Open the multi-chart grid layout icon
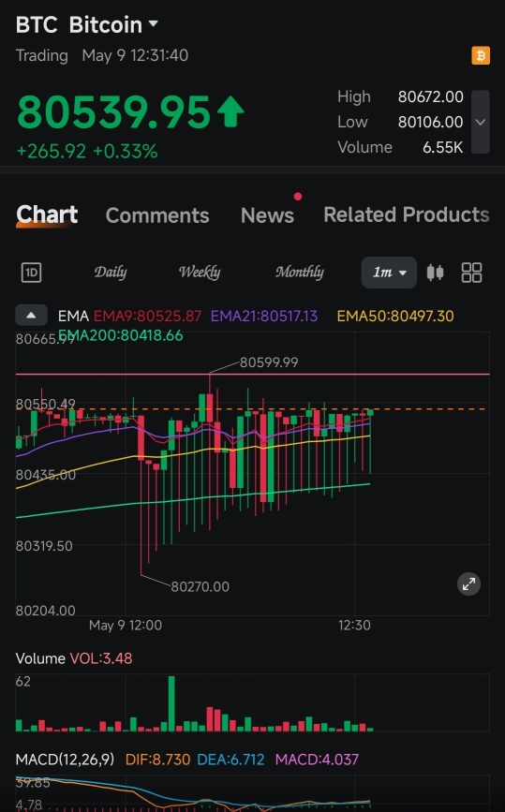Viewport: 505px width, 812px height. pos(471,273)
